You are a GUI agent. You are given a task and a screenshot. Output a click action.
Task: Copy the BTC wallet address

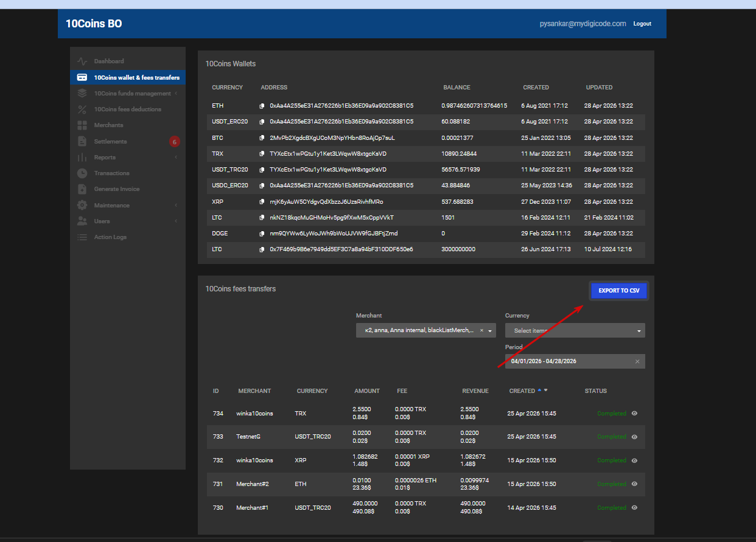(262, 138)
